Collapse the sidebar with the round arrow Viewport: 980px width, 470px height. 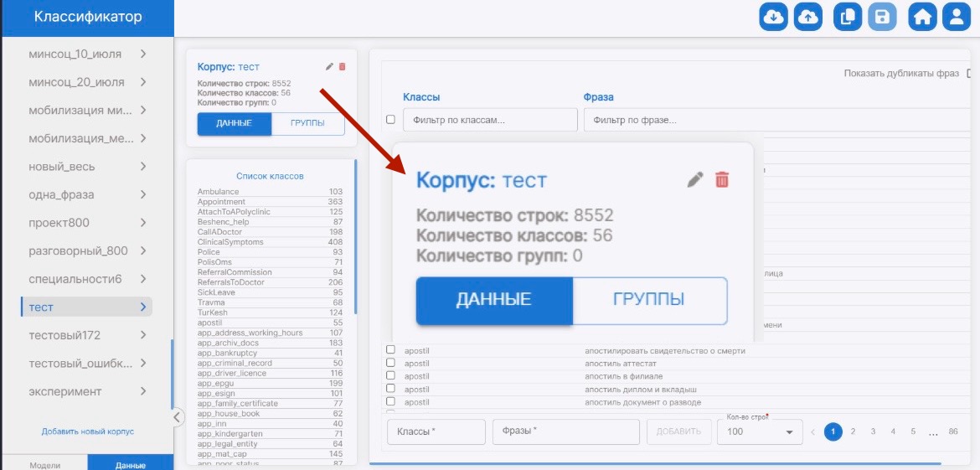[177, 416]
